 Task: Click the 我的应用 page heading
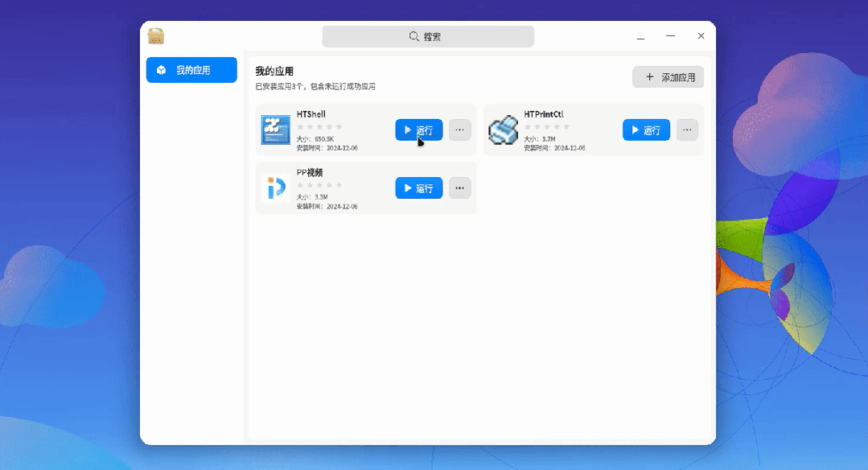point(274,71)
